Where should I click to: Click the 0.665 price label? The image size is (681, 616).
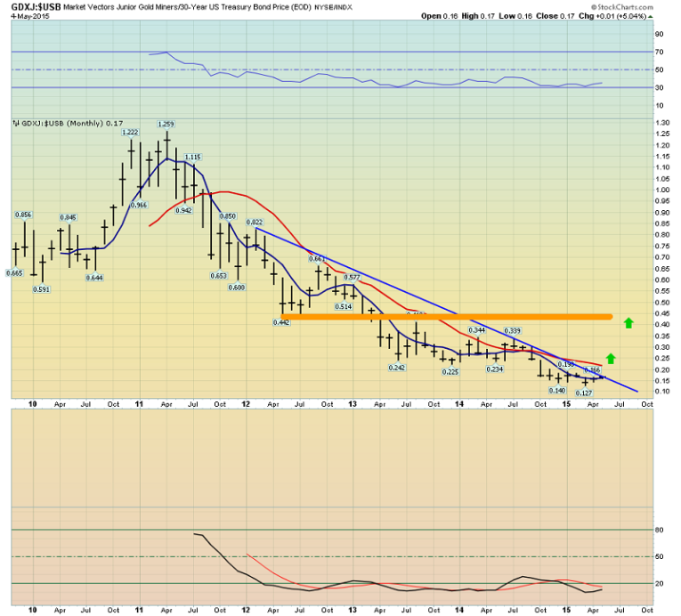click(14, 273)
